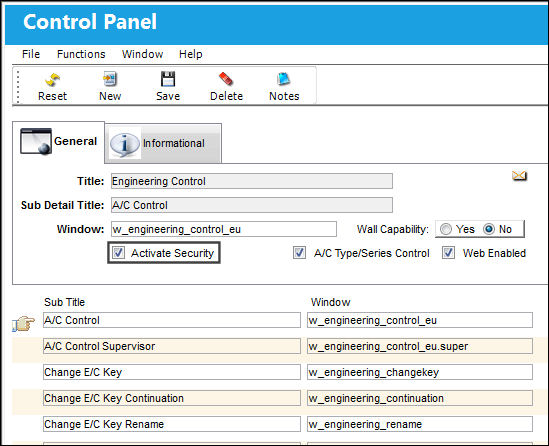Toggle A/C Type/Series Control checkbox

click(x=299, y=252)
